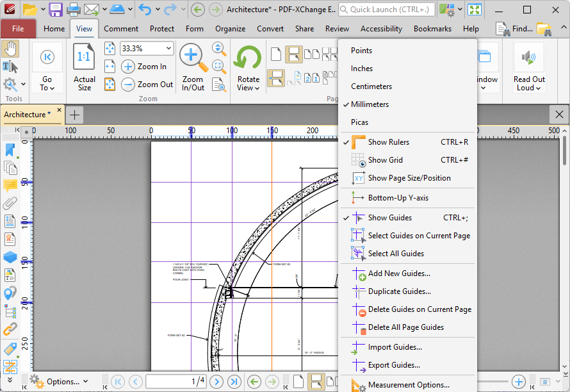The width and height of the screenshot is (570, 392).
Task: Choose Measurement Options entry
Action: (408, 385)
